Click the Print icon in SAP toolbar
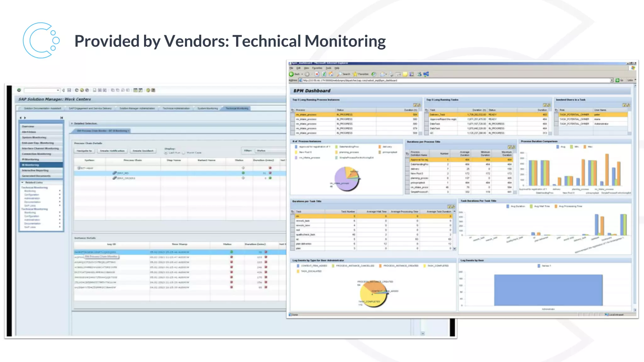The image size is (644, 362). tap(95, 90)
